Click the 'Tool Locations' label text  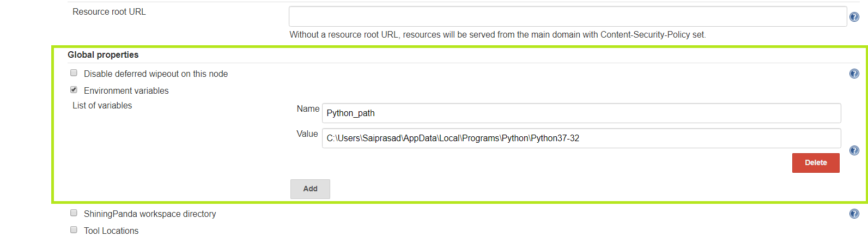point(111,231)
